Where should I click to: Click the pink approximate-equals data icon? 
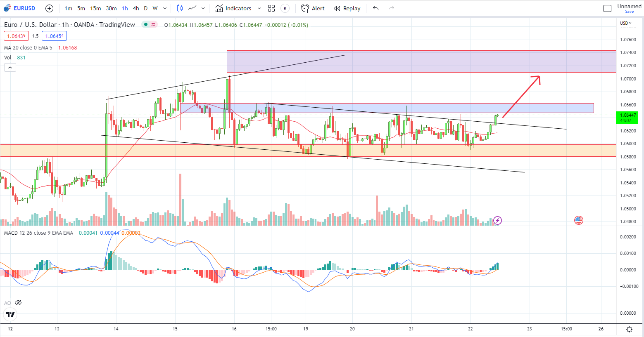coord(154,25)
